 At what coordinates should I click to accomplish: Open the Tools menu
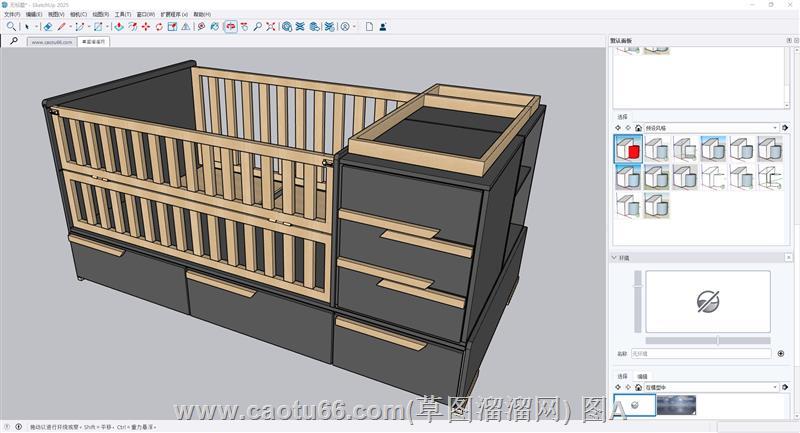[x=122, y=14]
